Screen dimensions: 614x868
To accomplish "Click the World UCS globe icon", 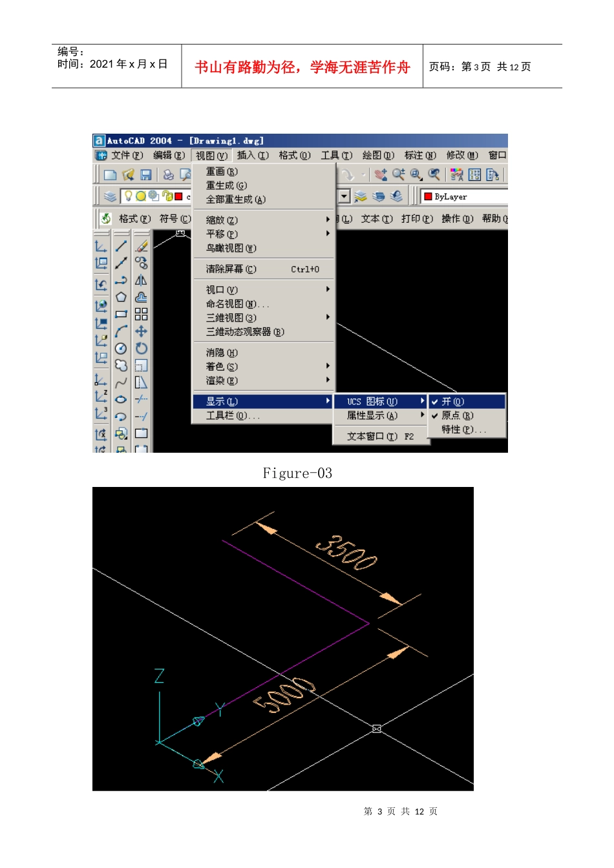I will 101,305.
